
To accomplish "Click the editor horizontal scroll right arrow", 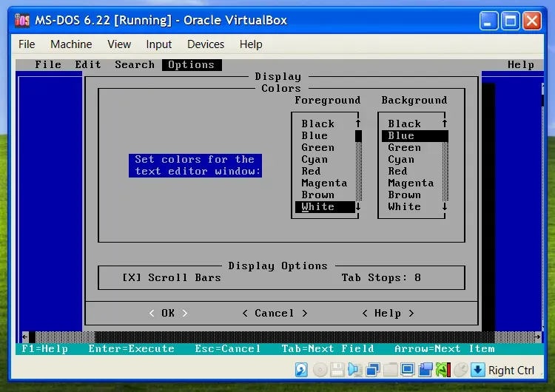I will pos(538,337).
